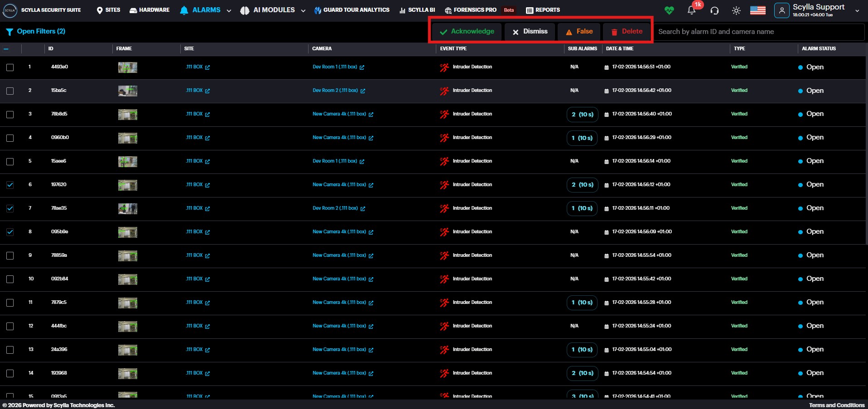Open external link icon for Dev Room 1 in row 1
This screenshot has width=868, height=409.
[362, 67]
